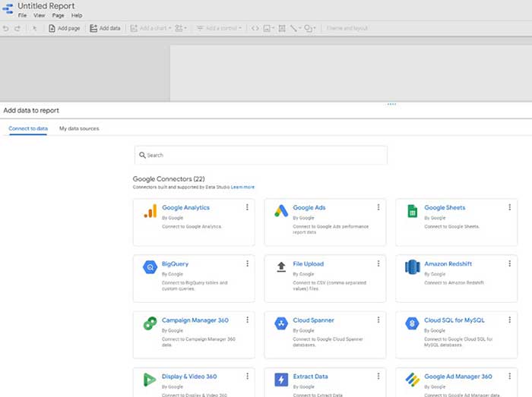The width and height of the screenshot is (532, 397).
Task: Select the Google Ads logo icon
Action: click(x=280, y=212)
